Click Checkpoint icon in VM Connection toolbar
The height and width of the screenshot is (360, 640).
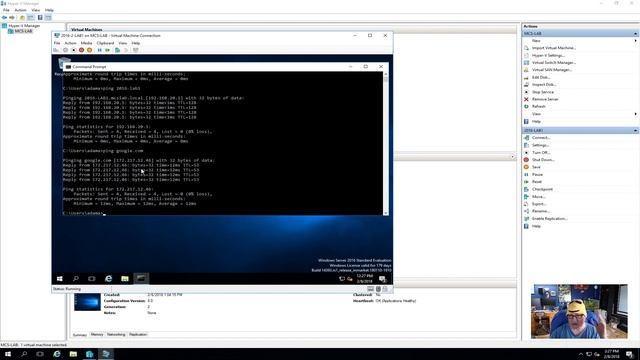tap(118, 50)
